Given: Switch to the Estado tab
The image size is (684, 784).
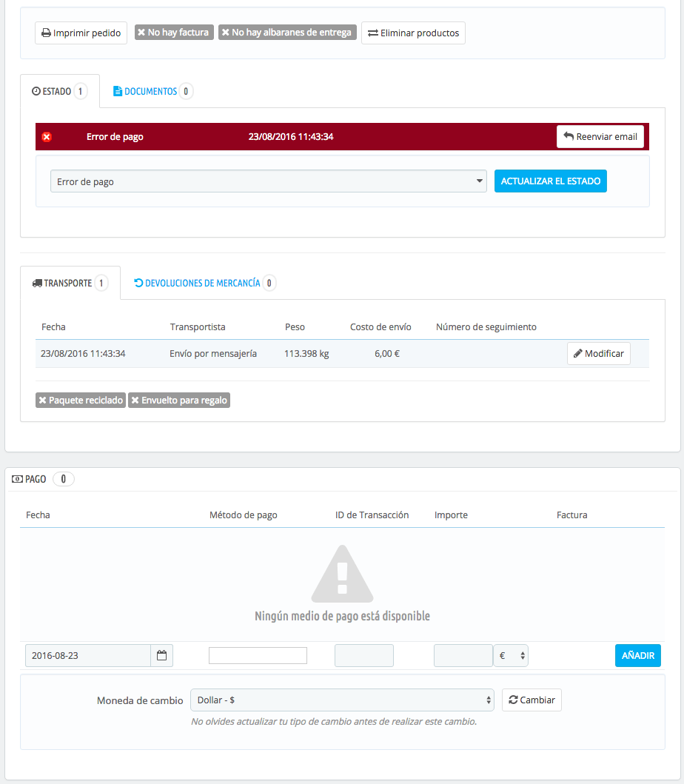Looking at the screenshot, I should (59, 91).
